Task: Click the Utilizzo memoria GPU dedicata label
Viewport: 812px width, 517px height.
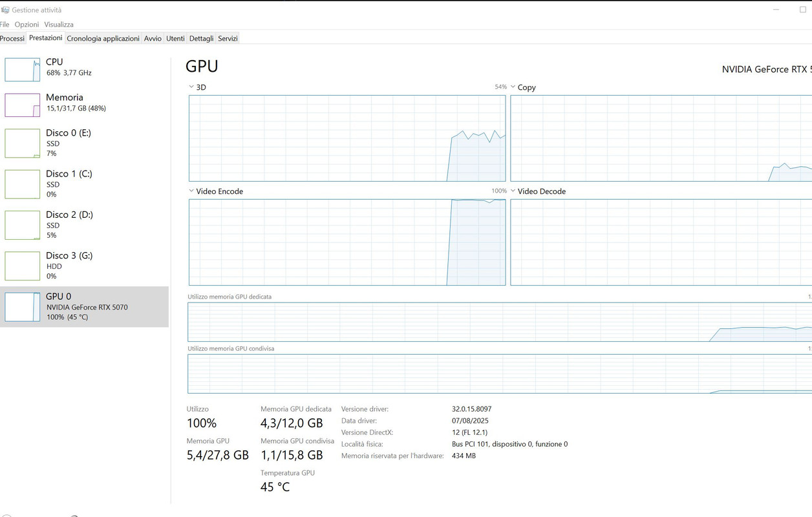Action: coord(230,297)
